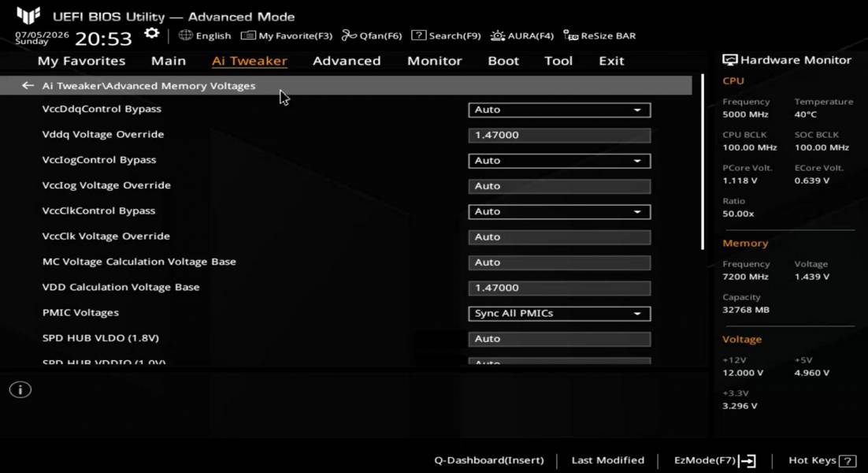This screenshot has height=473, width=868.
Task: Click Vddq Voltage Override value field
Action: [x=559, y=135]
